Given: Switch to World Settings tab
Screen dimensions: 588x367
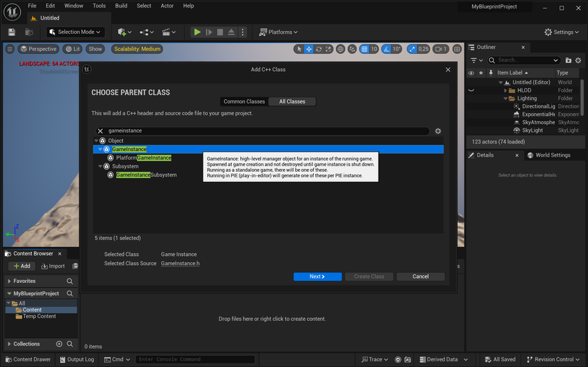Looking at the screenshot, I should click(x=549, y=155).
